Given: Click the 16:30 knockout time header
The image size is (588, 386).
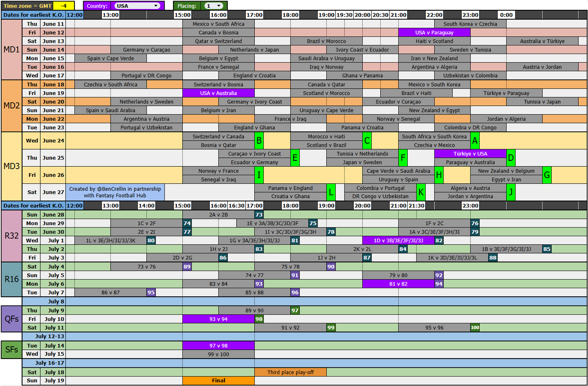Looking at the screenshot, I should click(236, 206).
